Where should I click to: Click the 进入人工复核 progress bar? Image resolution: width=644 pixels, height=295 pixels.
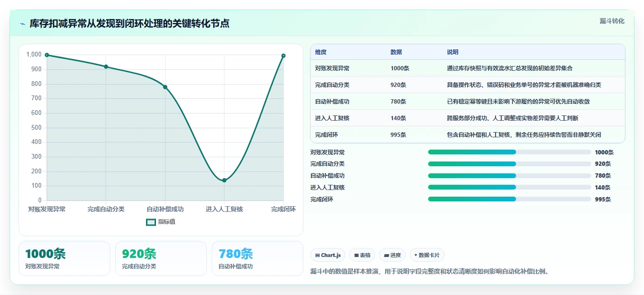(x=509, y=187)
